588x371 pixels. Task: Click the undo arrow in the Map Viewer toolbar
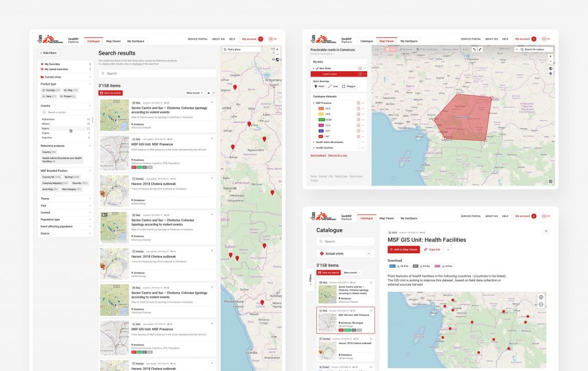click(x=474, y=49)
